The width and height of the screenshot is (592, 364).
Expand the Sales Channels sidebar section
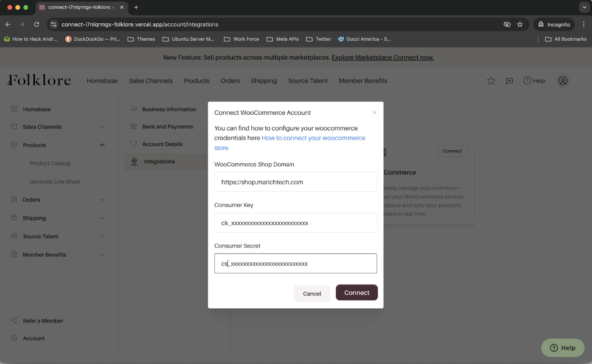[102, 127]
